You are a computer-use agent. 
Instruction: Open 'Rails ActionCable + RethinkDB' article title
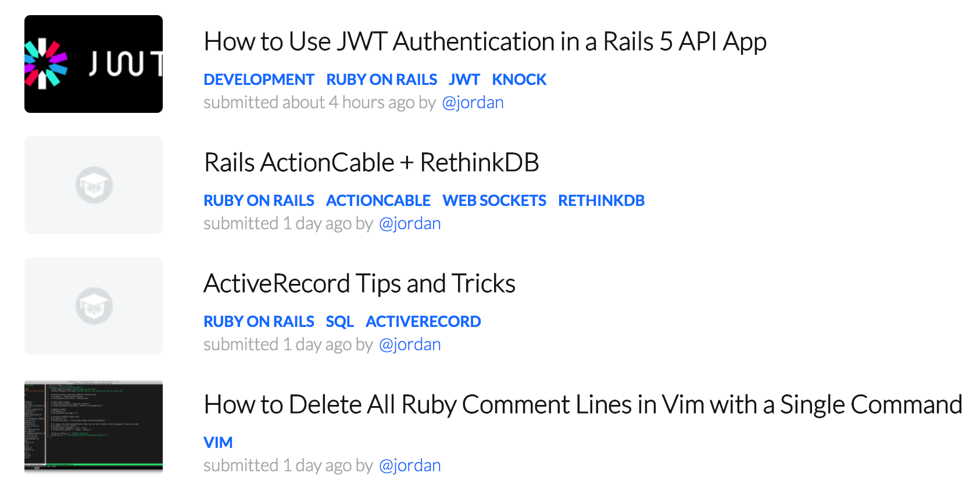[x=371, y=163]
